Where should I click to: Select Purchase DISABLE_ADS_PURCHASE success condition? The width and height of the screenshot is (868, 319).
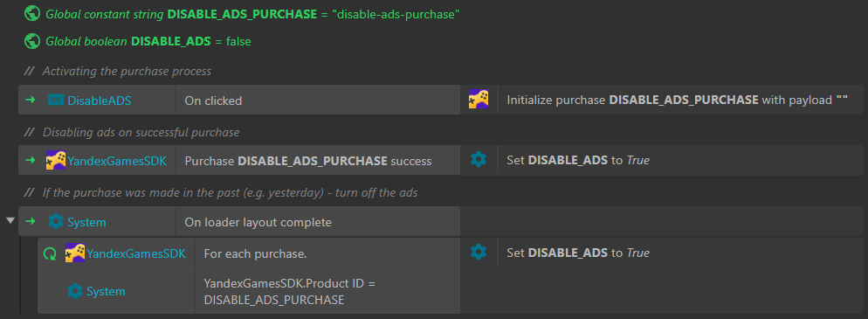pos(318,161)
